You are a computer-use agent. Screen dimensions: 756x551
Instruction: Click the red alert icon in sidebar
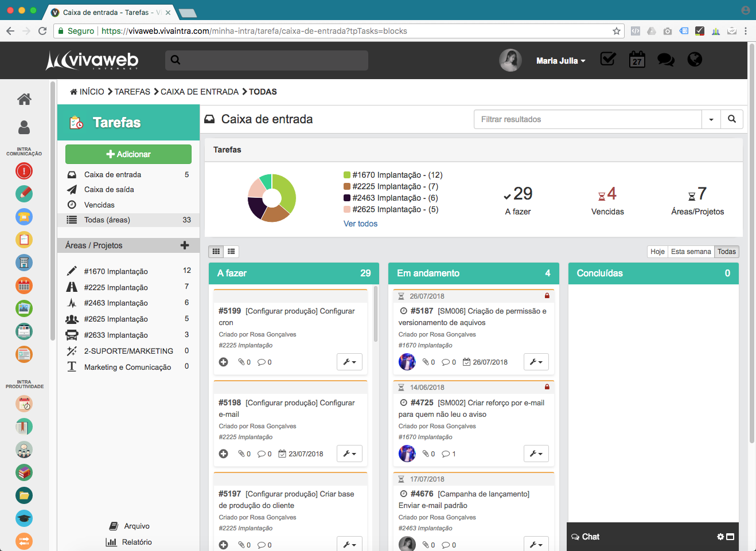24,171
